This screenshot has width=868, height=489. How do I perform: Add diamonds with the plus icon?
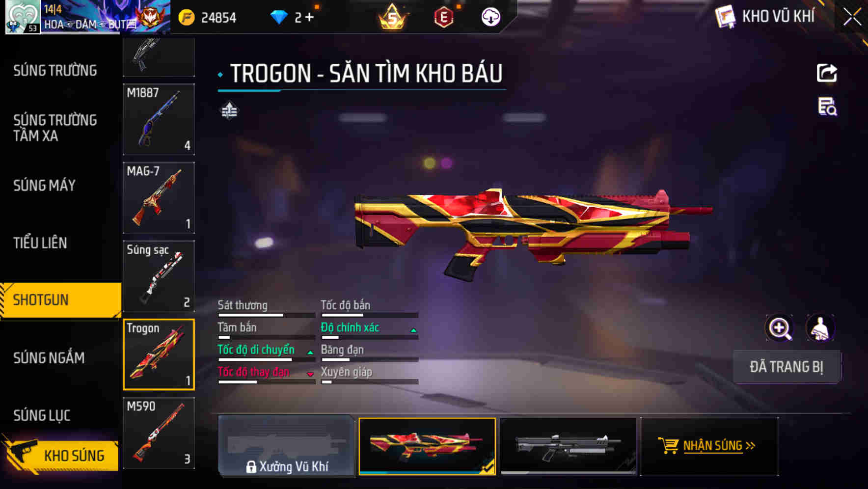pyautogui.click(x=309, y=17)
